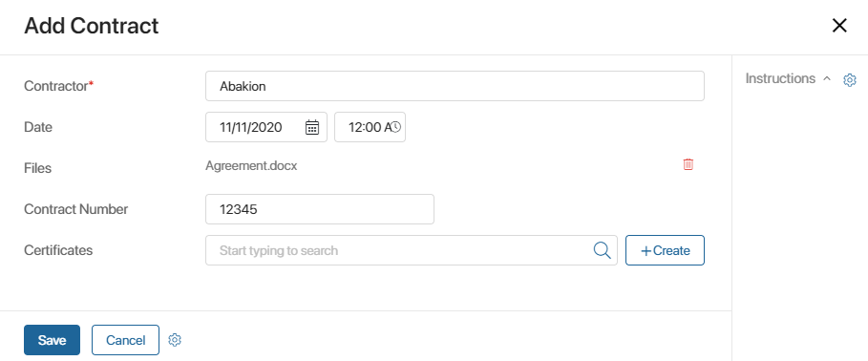Open the calendar date picker icon
The height and width of the screenshot is (361, 868).
[312, 127]
